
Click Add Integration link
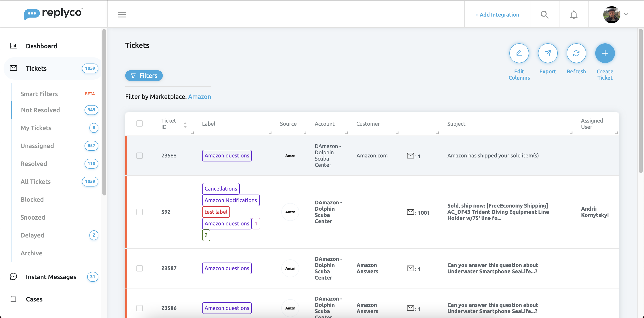[497, 15]
